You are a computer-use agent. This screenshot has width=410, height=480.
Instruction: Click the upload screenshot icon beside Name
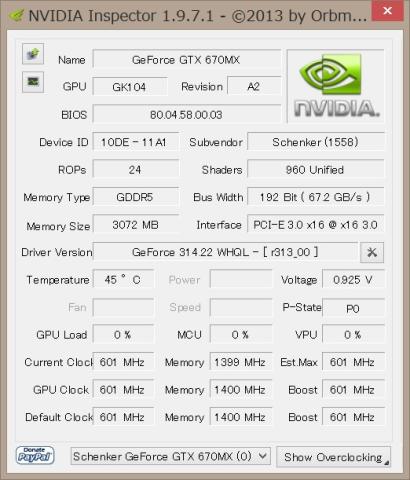33,54
